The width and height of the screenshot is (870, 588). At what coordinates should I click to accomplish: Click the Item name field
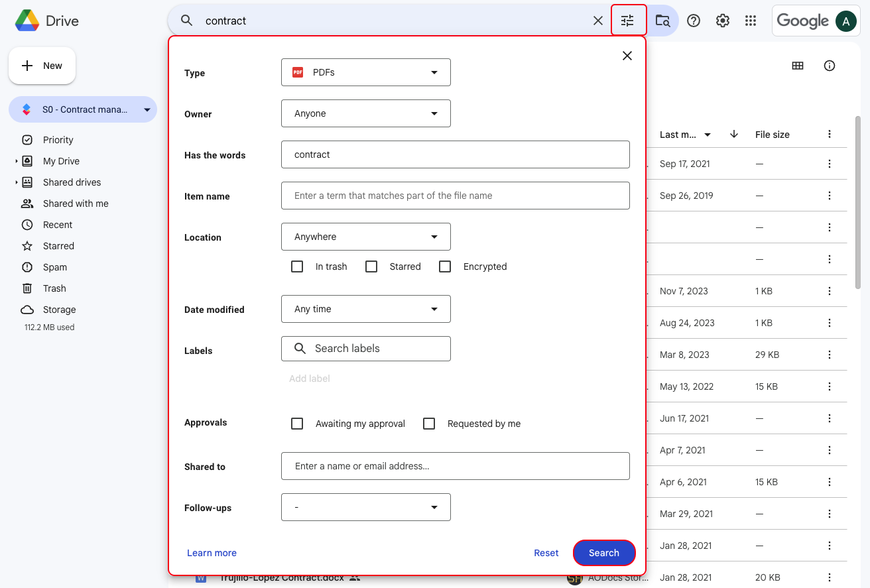(456, 196)
